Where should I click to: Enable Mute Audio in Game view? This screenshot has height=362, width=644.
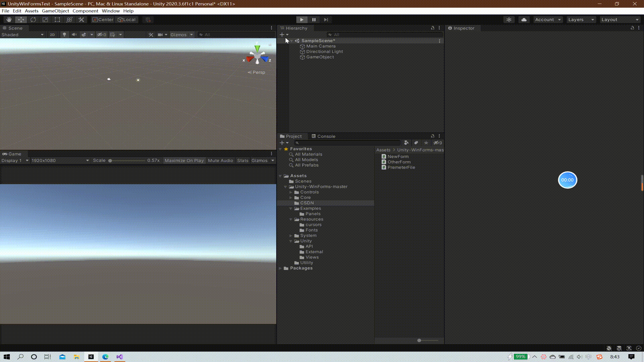220,161
